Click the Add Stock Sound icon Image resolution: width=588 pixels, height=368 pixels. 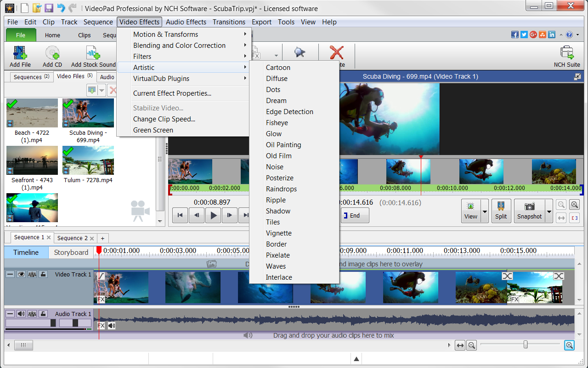click(x=92, y=55)
